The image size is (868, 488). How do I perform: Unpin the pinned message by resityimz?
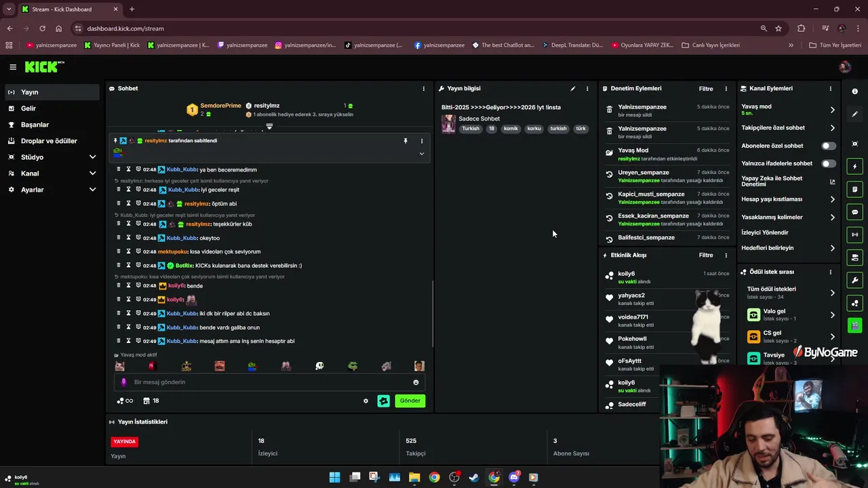(406, 141)
